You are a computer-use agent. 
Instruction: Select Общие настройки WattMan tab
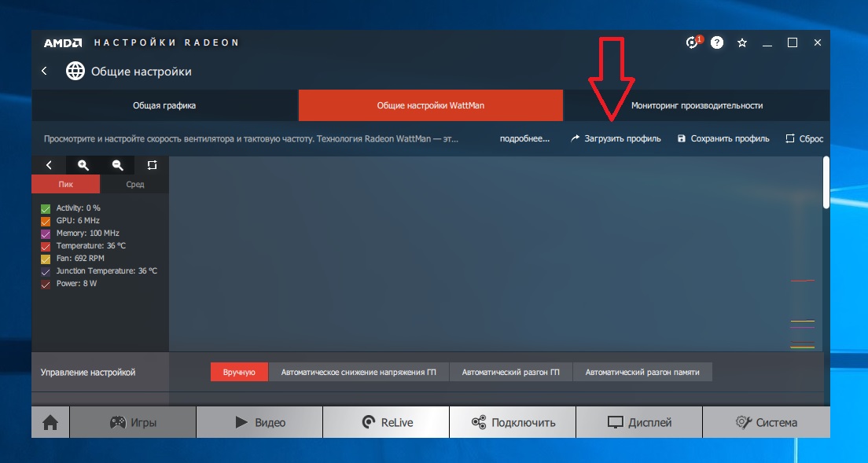(x=431, y=105)
